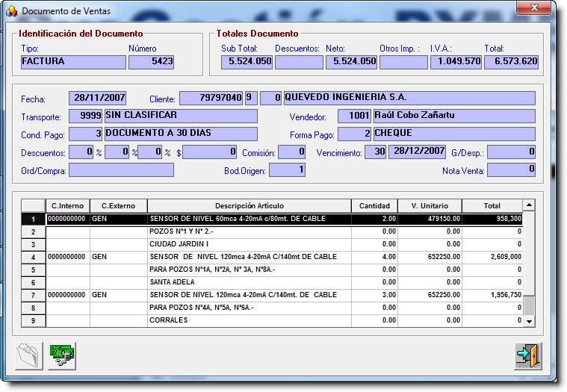The height and width of the screenshot is (392, 567).
Task: Click the total cell 1,956,750
Action: (x=492, y=295)
